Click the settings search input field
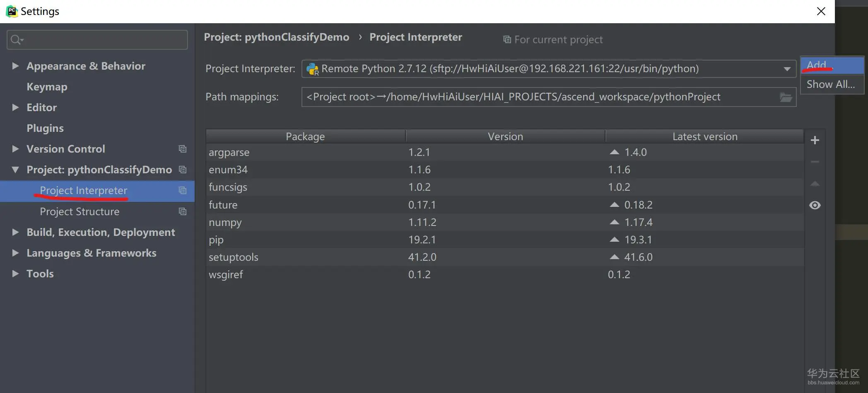Viewport: 868px width, 393px height. (104, 40)
